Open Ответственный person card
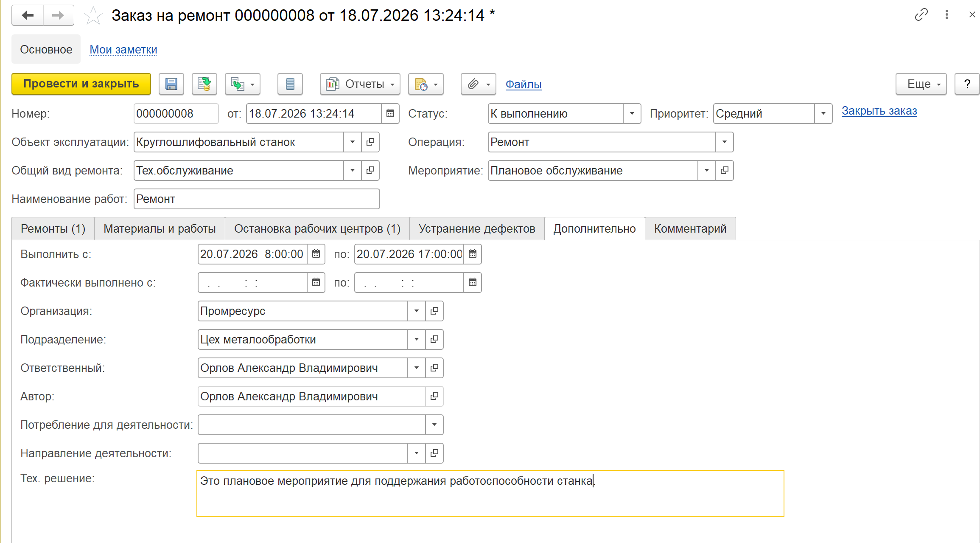This screenshot has width=980, height=543. pyautogui.click(x=434, y=368)
